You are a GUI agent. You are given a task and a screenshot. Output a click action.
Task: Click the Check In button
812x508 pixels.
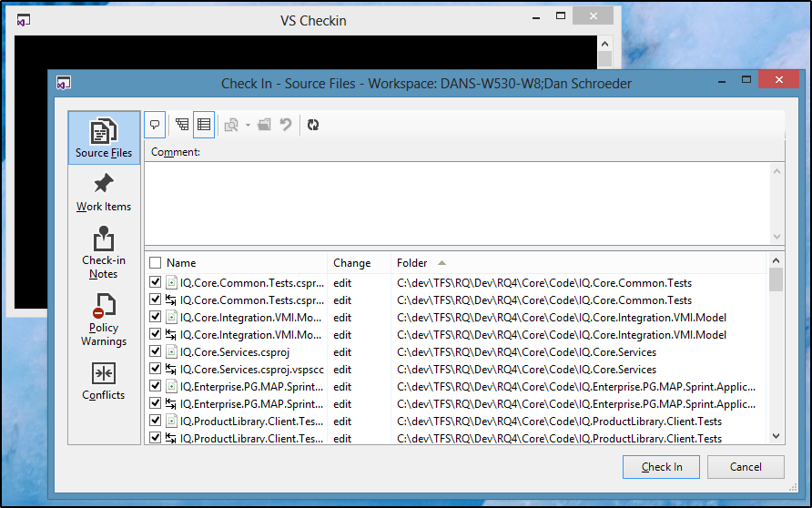click(661, 466)
